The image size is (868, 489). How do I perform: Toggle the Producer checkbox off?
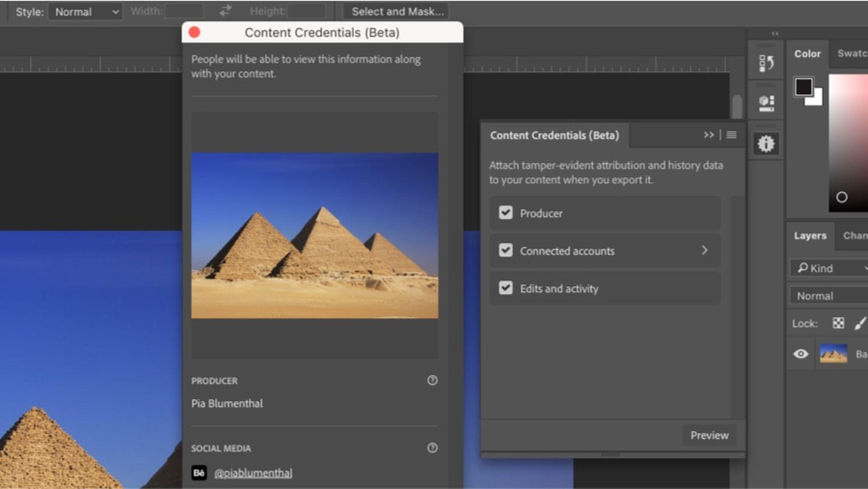(x=505, y=213)
